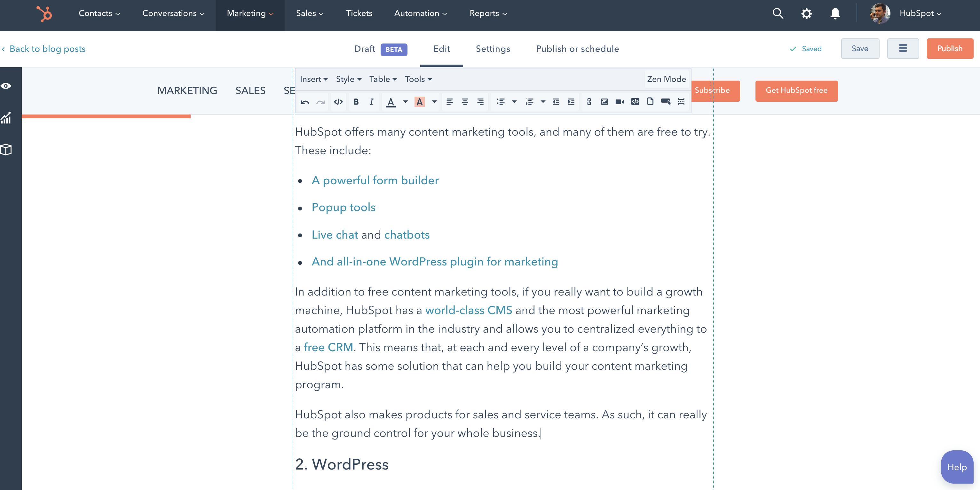Screen dimensions: 980x490
Task: Center align the text
Action: pyautogui.click(x=465, y=102)
